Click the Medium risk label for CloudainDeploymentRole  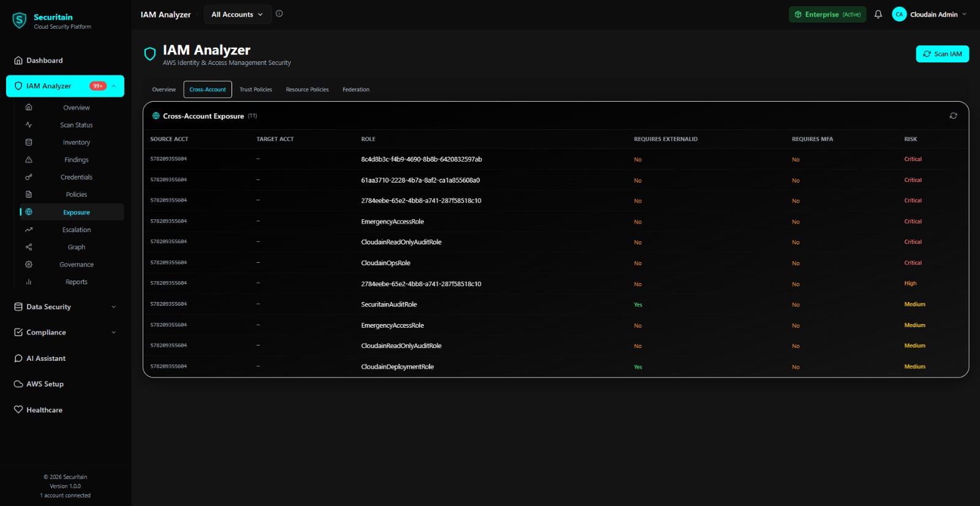tap(915, 367)
